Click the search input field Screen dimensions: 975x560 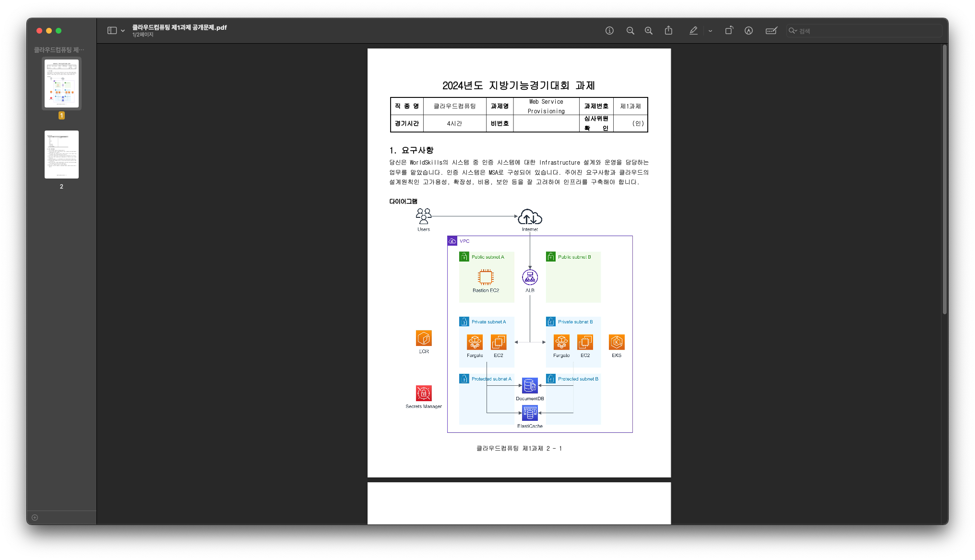click(868, 31)
